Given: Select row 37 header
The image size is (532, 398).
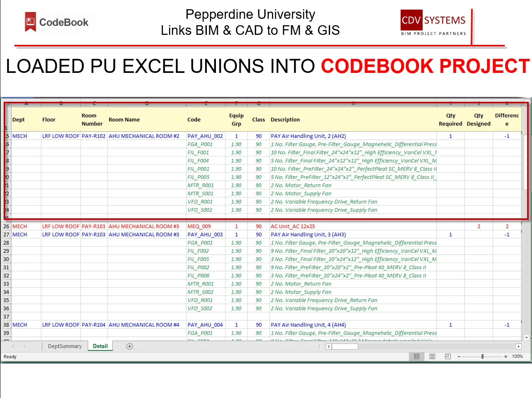Looking at the screenshot, I should point(6,317).
